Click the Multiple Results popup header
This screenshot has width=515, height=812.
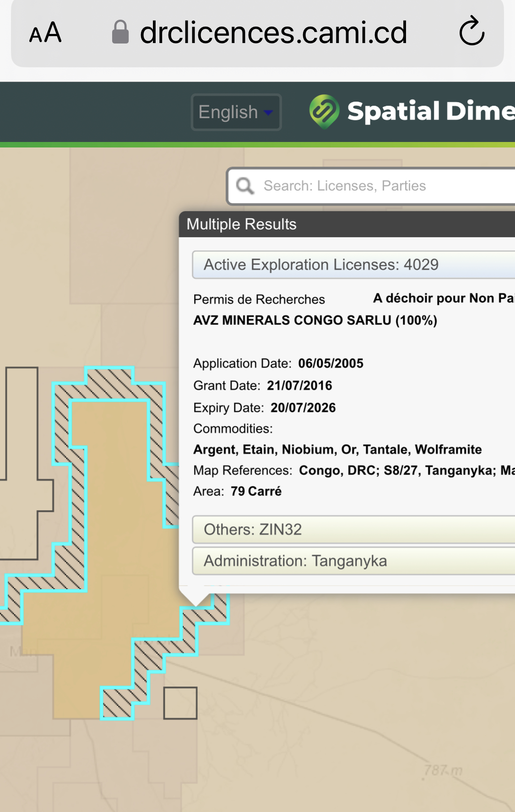tap(347, 224)
